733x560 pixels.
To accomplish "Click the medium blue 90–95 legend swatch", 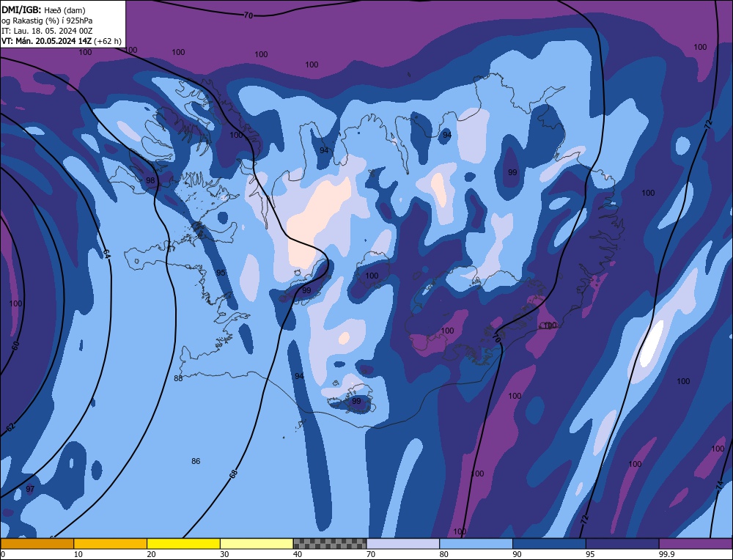I will coord(549,544).
